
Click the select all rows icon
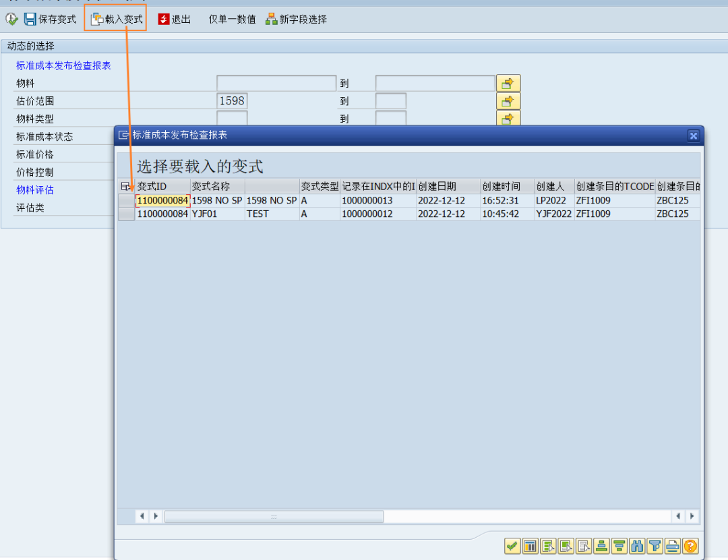click(x=548, y=546)
